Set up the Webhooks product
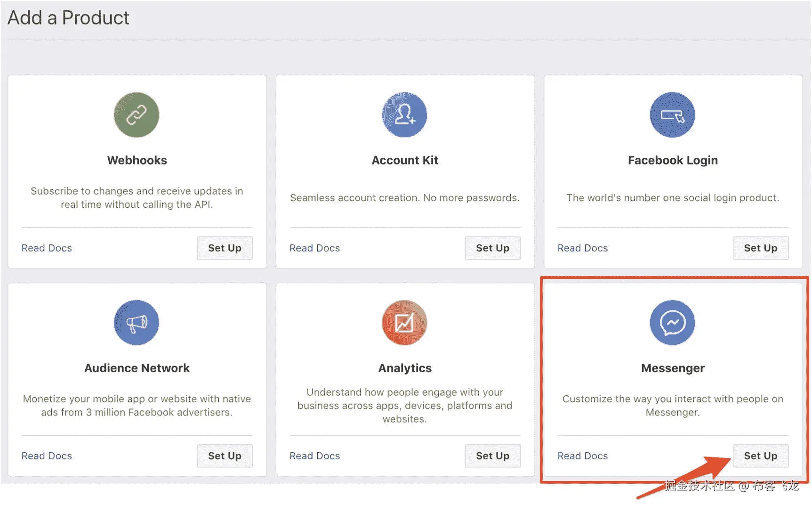This screenshot has height=505, width=812. pyautogui.click(x=225, y=248)
